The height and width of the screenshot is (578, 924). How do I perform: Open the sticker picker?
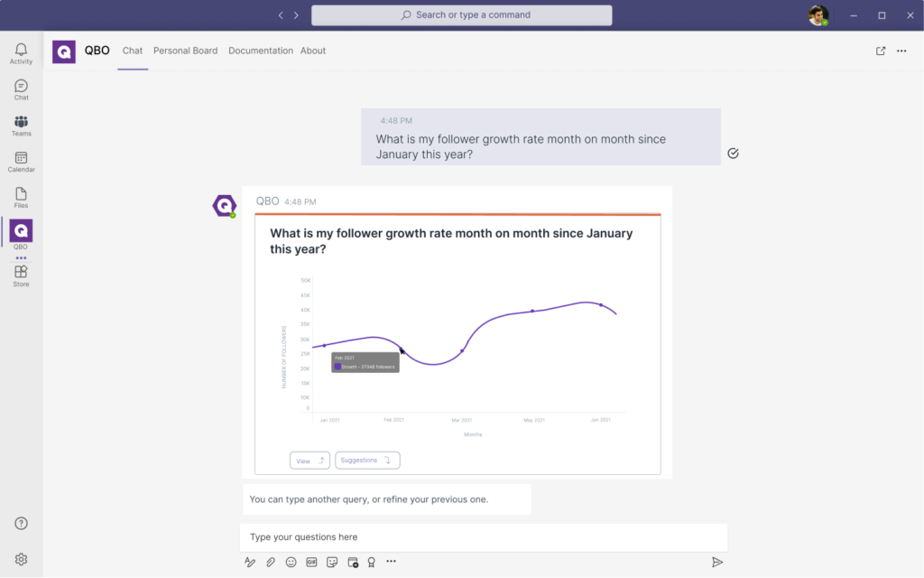(x=332, y=562)
